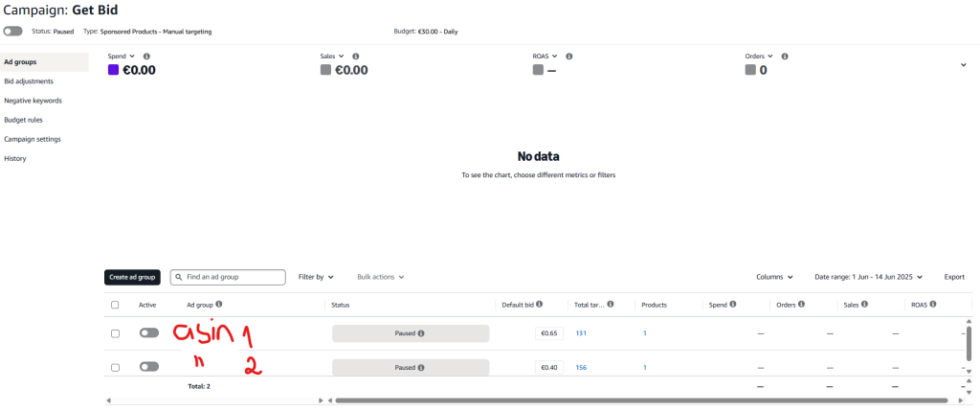Click the Export link

click(x=954, y=277)
